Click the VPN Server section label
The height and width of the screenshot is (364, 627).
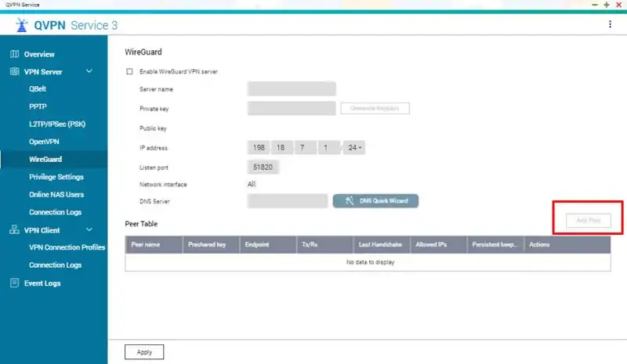43,72
